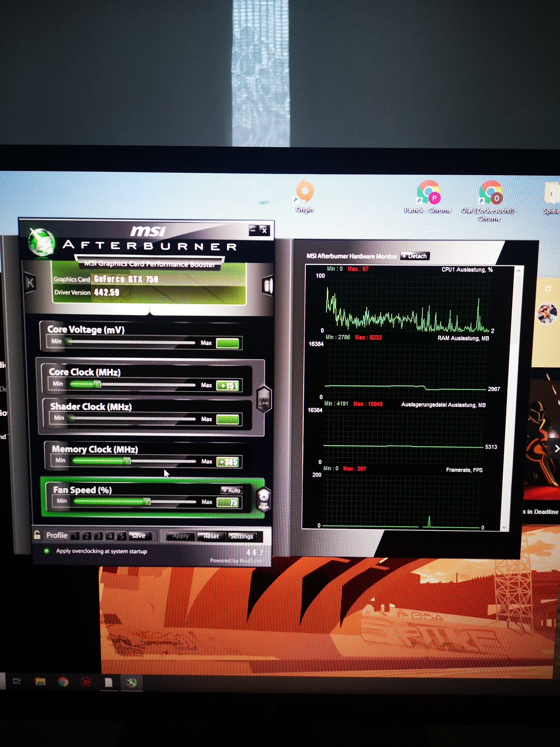Image resolution: width=560 pixels, height=747 pixels.
Task: Open File Explorer from the taskbar
Action: pos(41,681)
